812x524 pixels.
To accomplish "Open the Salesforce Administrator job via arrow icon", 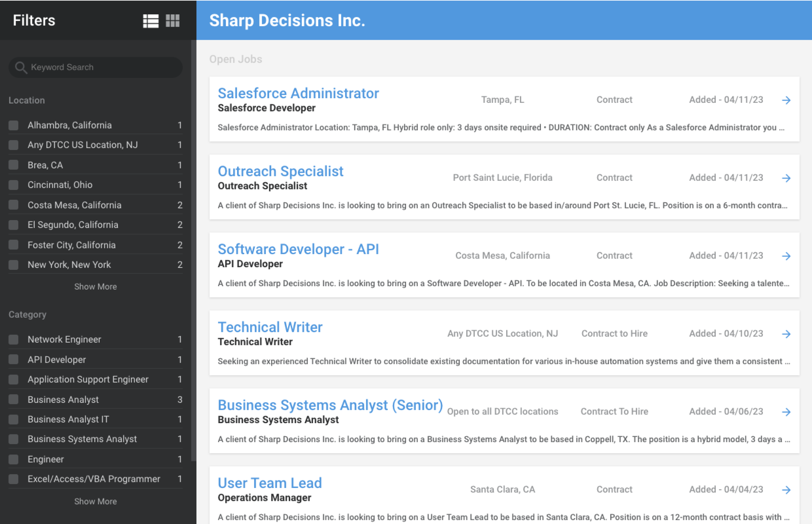I will (x=787, y=100).
